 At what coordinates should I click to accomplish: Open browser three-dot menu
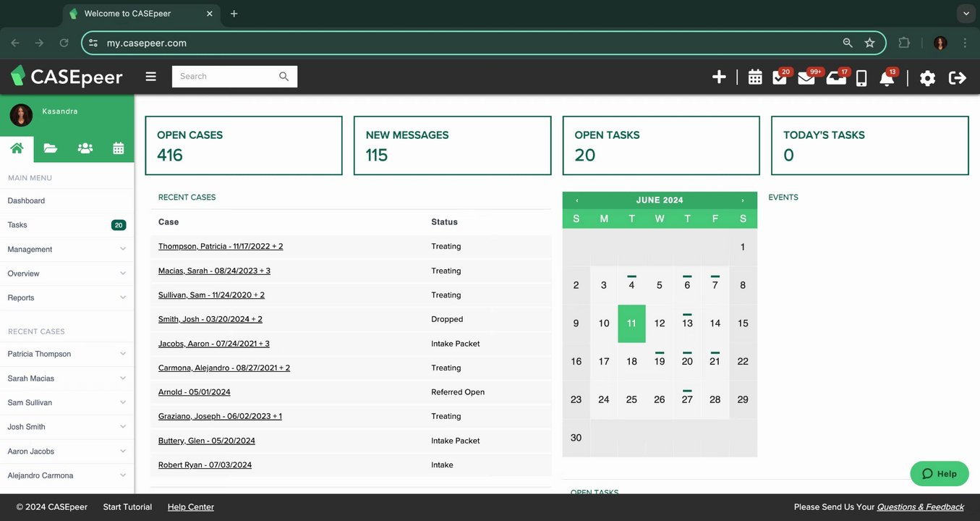[965, 43]
